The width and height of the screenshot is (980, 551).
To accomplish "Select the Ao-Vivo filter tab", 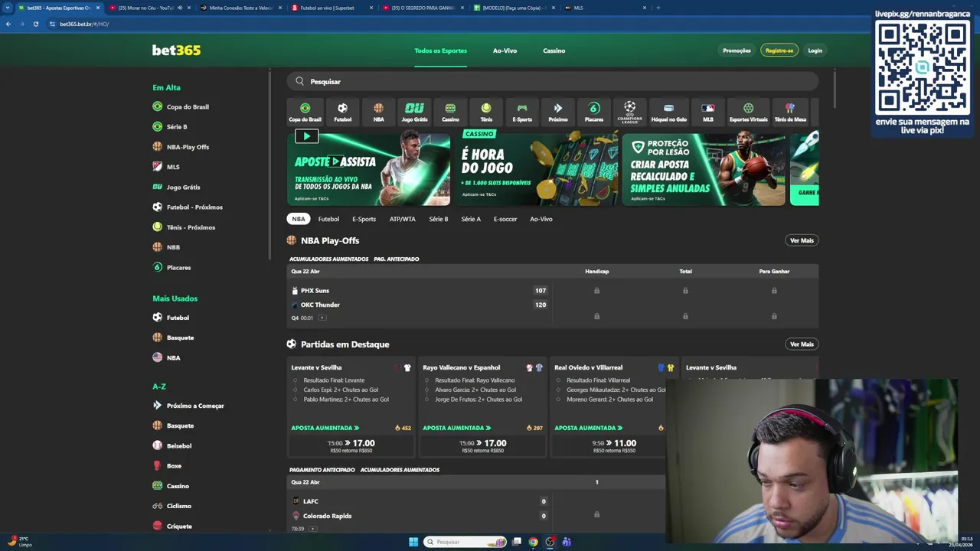I will [541, 219].
